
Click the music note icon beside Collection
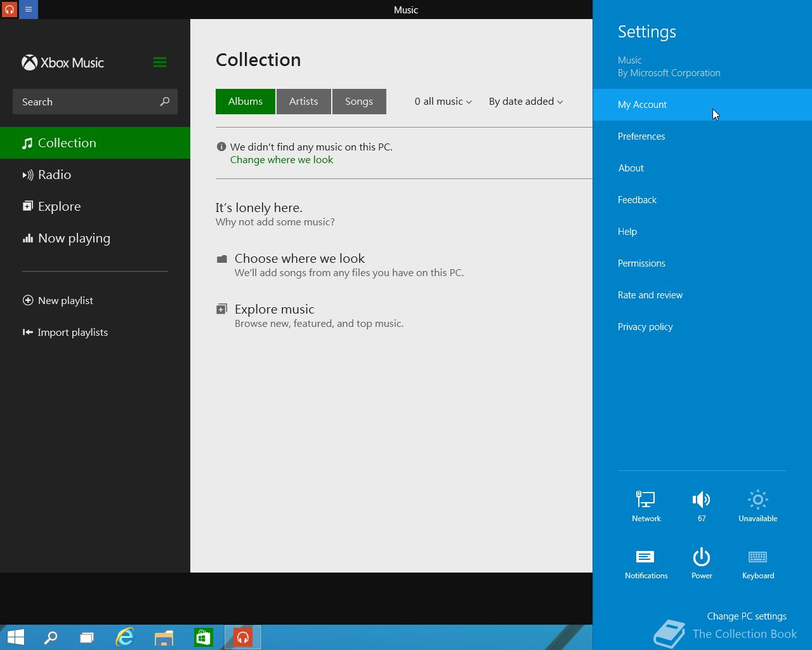point(27,143)
